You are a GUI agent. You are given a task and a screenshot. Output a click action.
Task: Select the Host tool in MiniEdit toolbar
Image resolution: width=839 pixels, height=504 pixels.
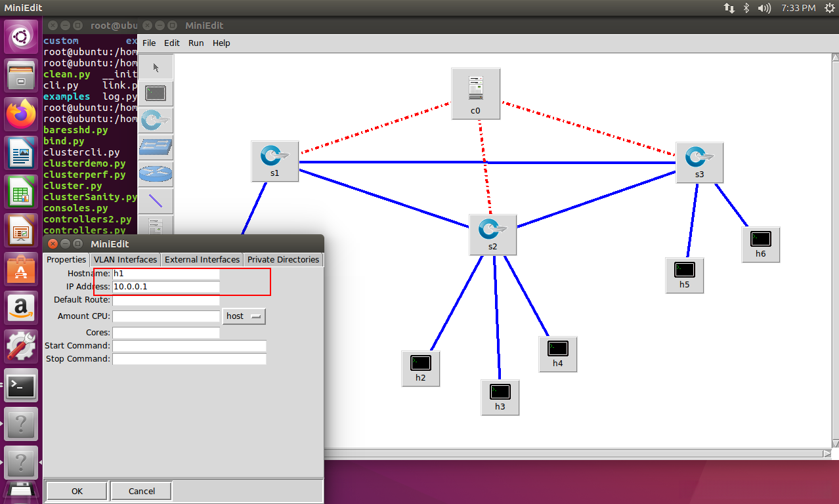pyautogui.click(x=156, y=94)
